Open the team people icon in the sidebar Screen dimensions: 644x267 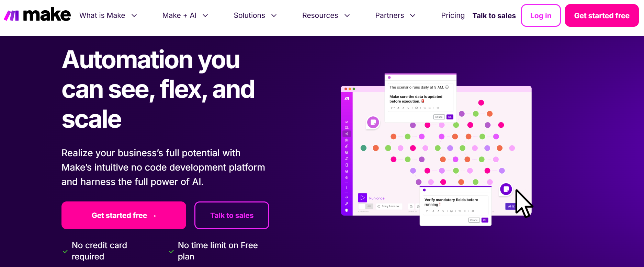pos(347,128)
